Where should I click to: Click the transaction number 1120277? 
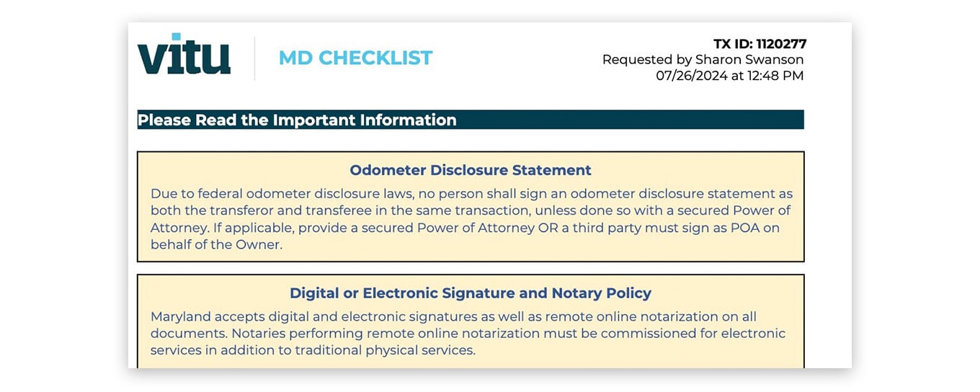point(781,44)
